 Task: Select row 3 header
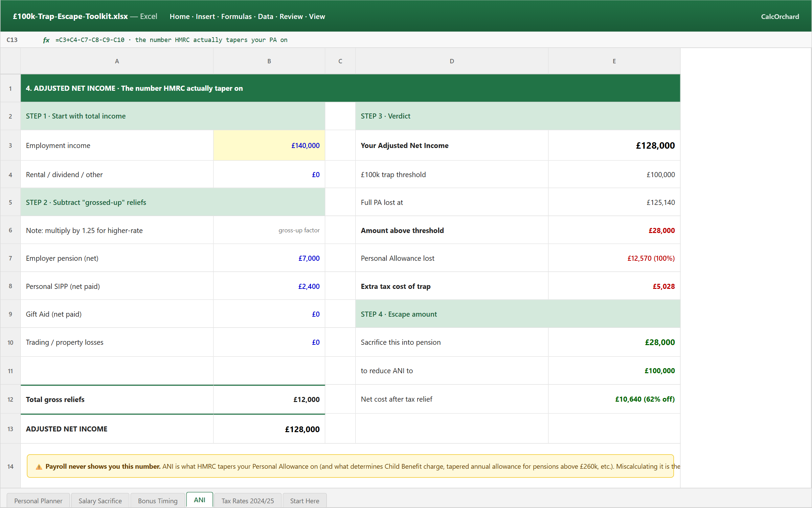[10, 145]
